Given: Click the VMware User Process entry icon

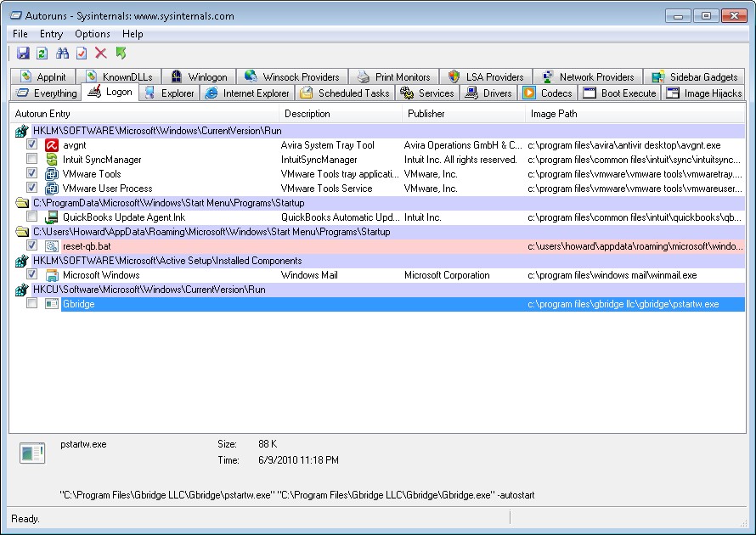Looking at the screenshot, I should [x=52, y=189].
